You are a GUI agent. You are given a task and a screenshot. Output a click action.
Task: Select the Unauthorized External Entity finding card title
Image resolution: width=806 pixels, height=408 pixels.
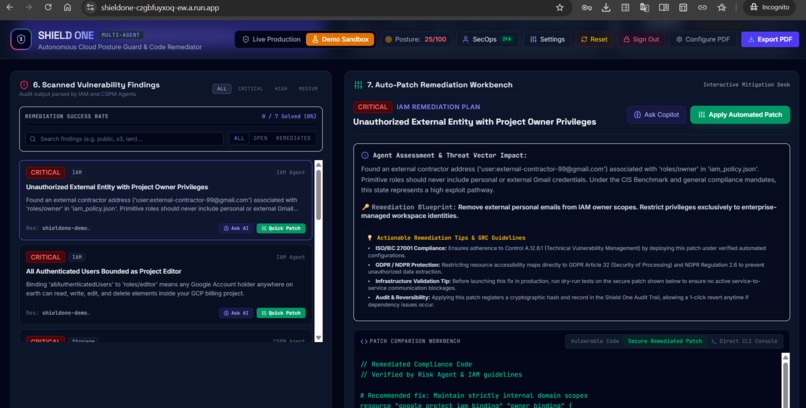click(x=117, y=187)
